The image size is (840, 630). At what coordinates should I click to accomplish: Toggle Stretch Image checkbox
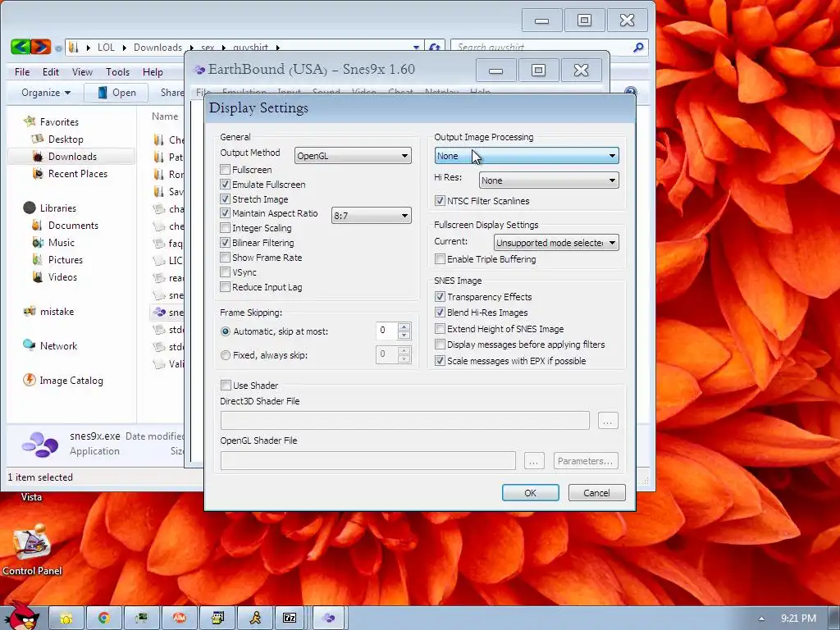pos(226,199)
